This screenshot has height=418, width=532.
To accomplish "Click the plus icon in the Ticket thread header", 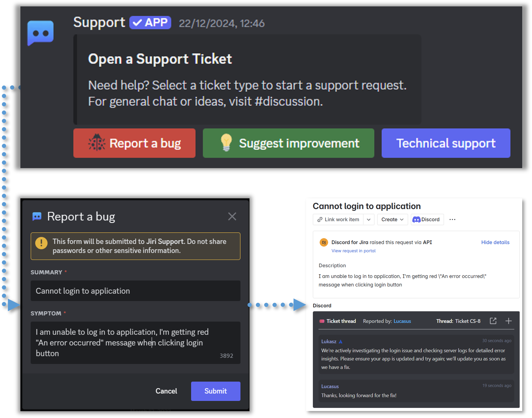I will coord(508,321).
